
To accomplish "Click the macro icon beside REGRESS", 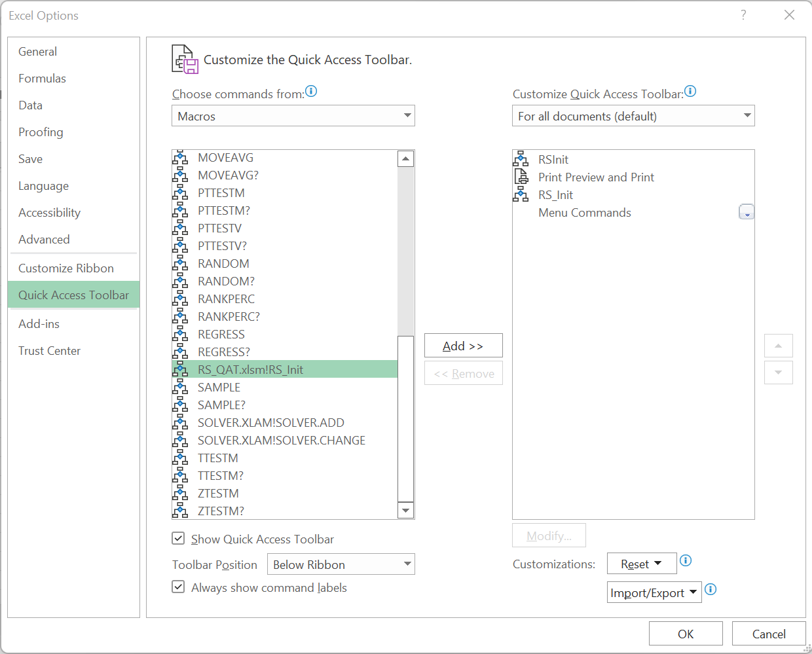I will pos(179,335).
